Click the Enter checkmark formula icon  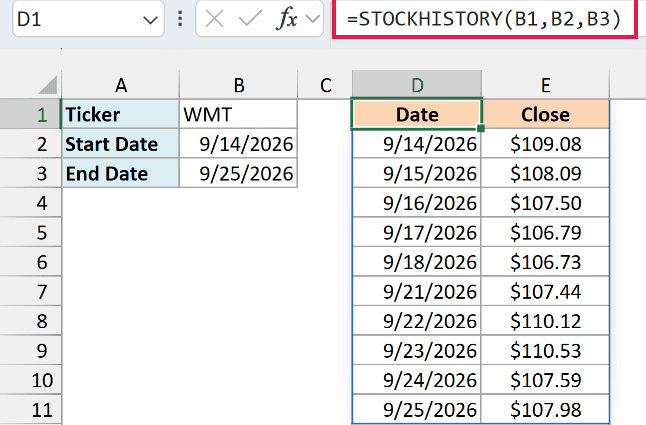[x=250, y=19]
